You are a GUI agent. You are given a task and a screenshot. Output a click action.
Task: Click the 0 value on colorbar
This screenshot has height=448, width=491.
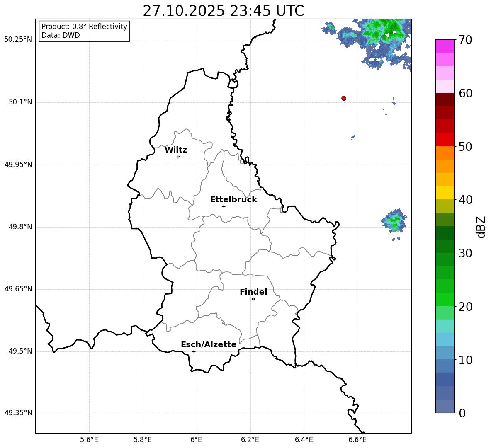tap(462, 413)
